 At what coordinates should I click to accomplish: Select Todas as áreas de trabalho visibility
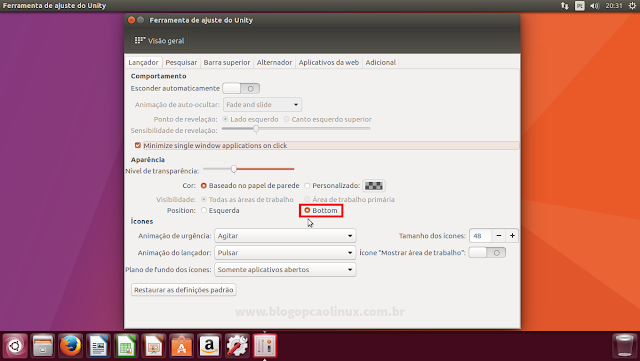pyautogui.click(x=204, y=199)
